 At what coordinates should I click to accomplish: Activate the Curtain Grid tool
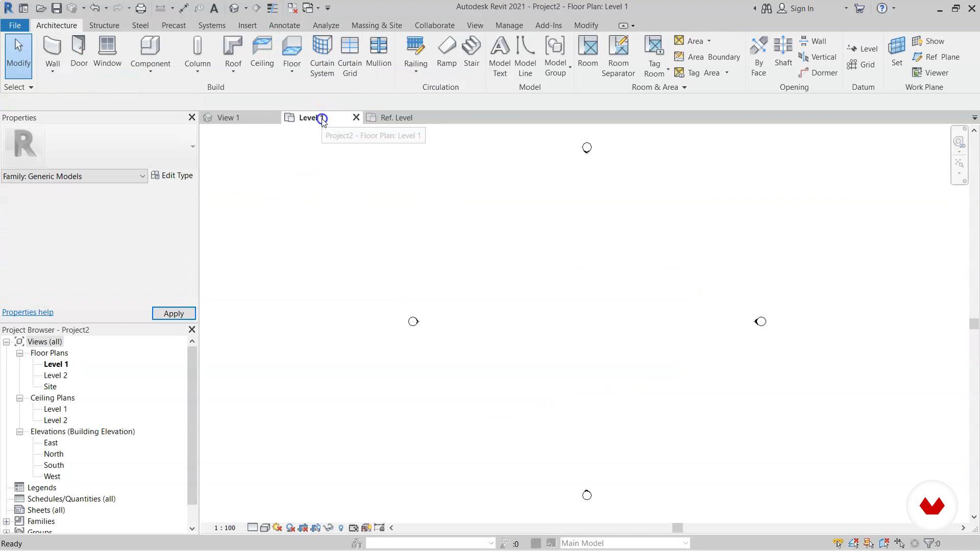tap(350, 56)
